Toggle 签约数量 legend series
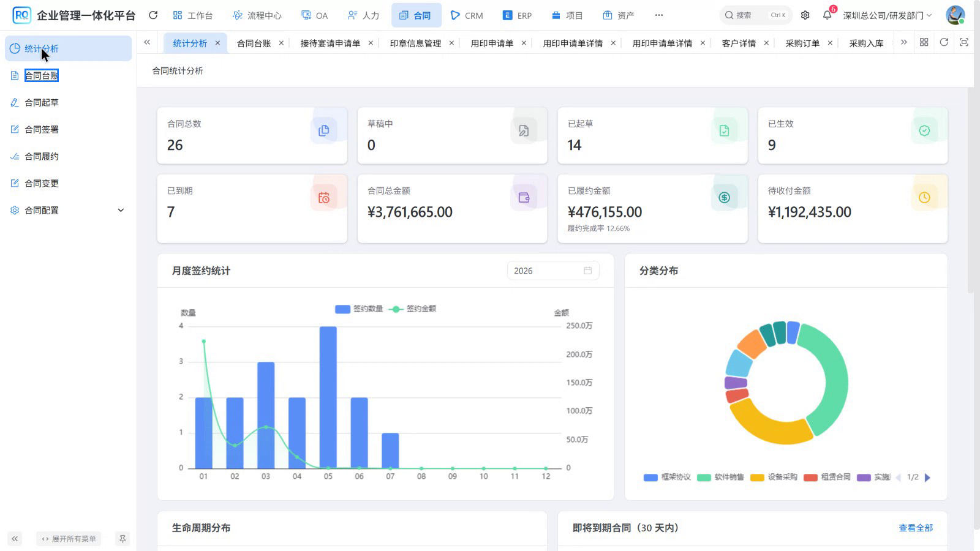The height and width of the screenshot is (551, 980). point(359,309)
